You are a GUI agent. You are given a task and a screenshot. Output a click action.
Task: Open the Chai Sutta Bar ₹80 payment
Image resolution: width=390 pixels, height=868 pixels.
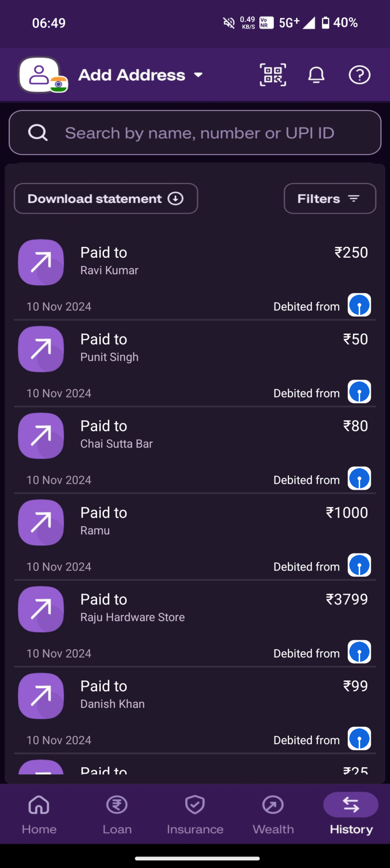tap(195, 450)
